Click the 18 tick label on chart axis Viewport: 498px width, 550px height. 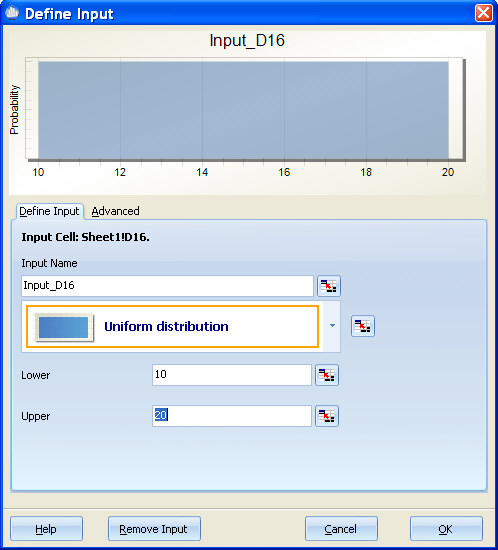coord(366,172)
